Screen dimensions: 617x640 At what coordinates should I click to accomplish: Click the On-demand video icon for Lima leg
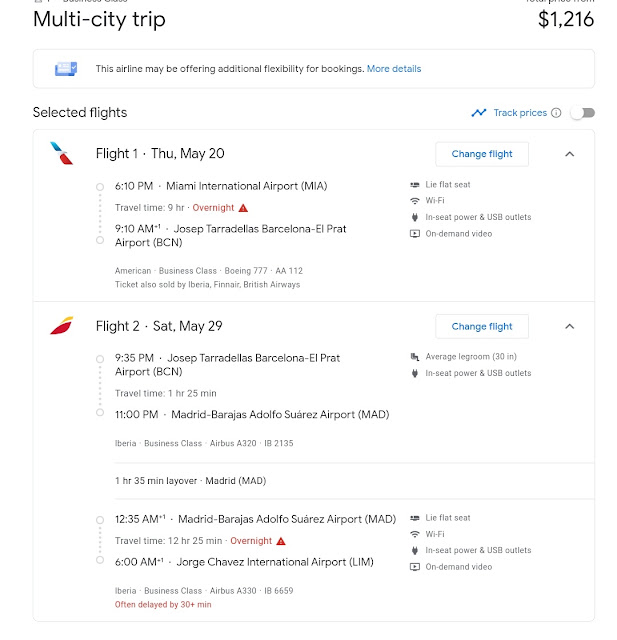pyautogui.click(x=415, y=567)
